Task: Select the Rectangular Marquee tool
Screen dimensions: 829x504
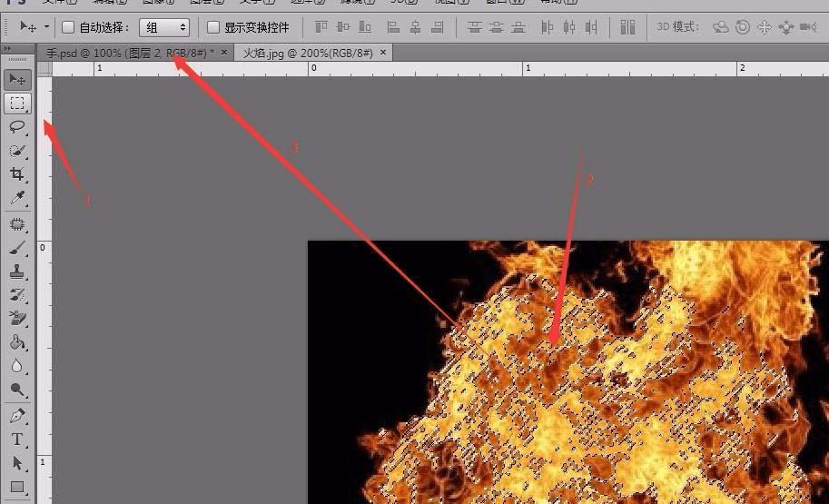Action: 17,104
